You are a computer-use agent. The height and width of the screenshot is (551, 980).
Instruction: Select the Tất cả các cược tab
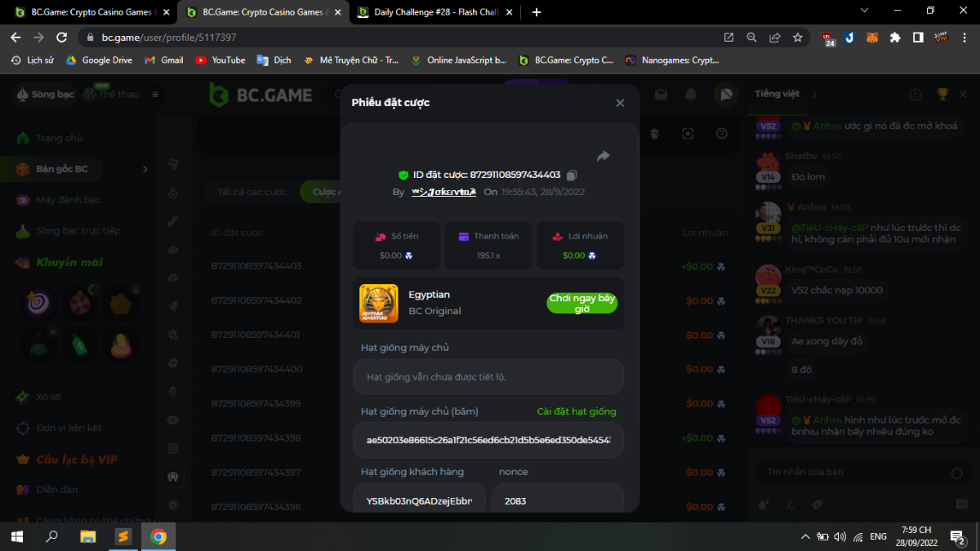coord(252,192)
